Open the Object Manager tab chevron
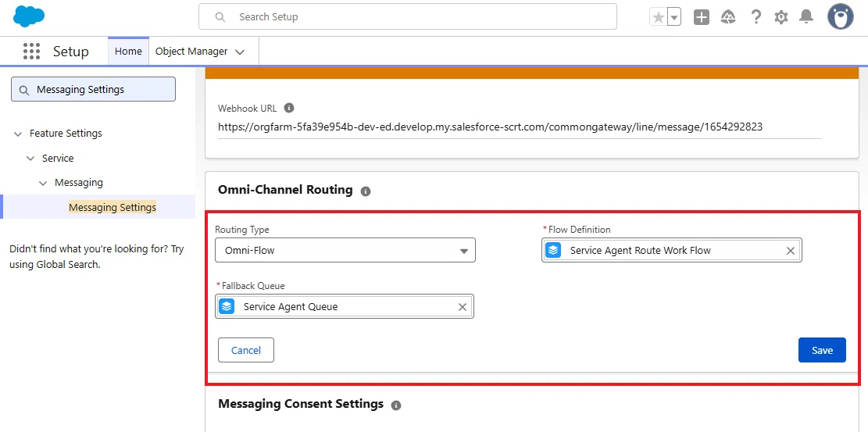 [x=240, y=52]
